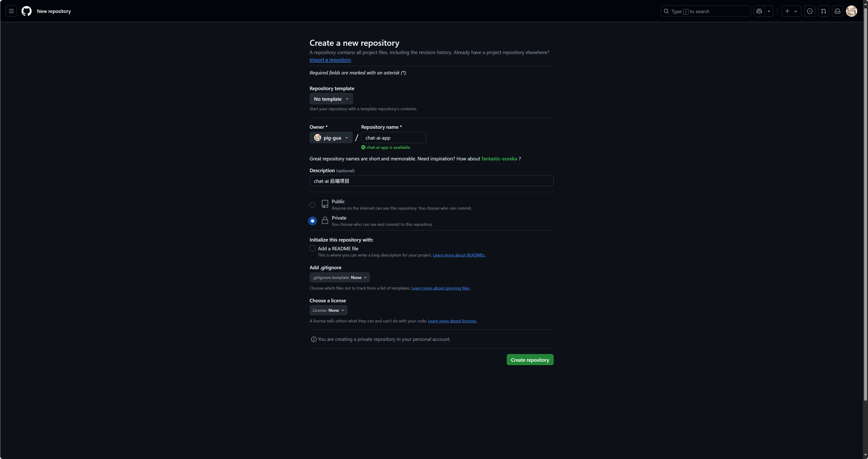Expand Copilot dropdown arrow in header
The image size is (868, 459).
pyautogui.click(x=769, y=11)
